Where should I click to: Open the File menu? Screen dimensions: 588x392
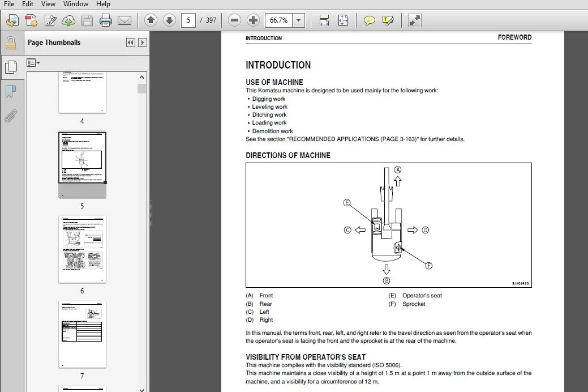click(x=8, y=4)
